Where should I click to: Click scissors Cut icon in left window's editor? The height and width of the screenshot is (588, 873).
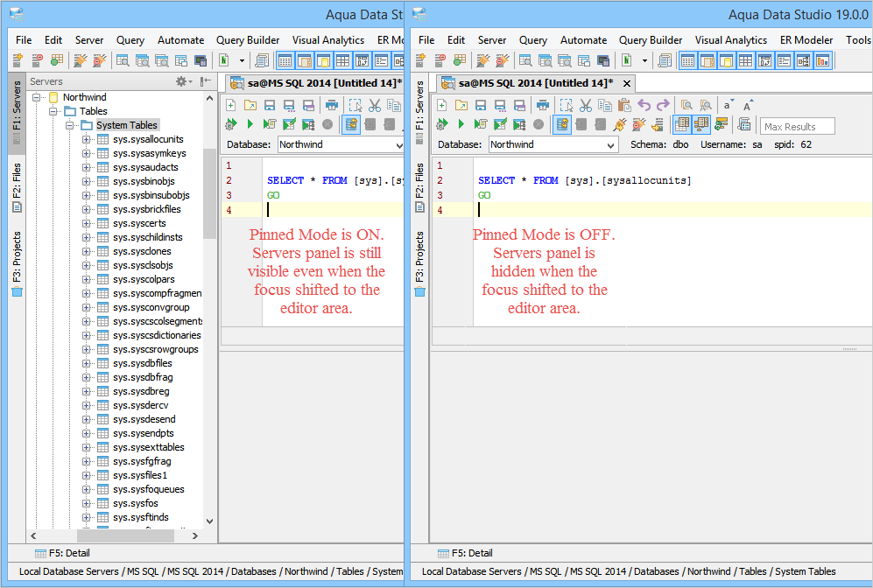(375, 105)
